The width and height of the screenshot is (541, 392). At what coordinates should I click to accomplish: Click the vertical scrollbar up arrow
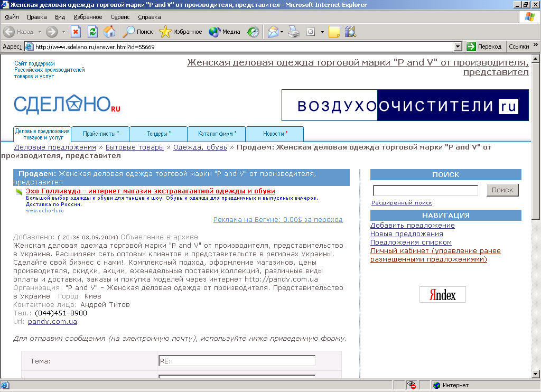point(535,59)
